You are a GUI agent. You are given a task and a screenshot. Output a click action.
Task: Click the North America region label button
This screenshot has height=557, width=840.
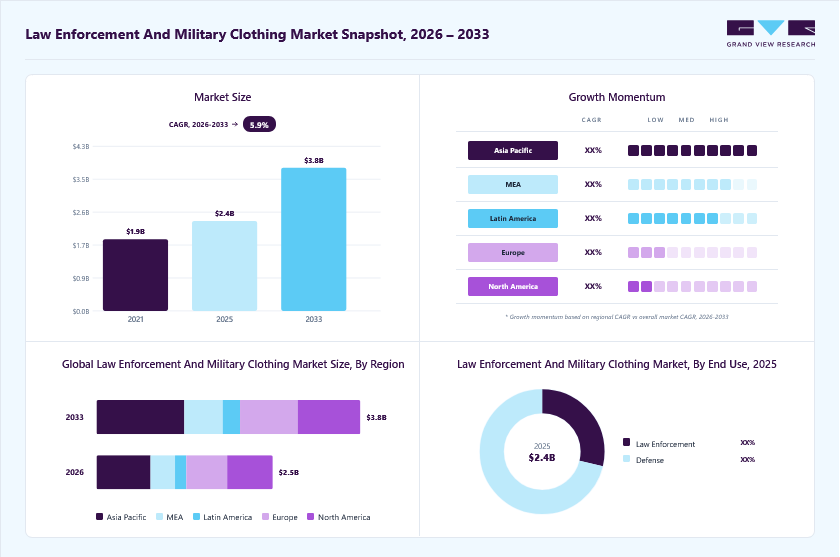pyautogui.click(x=513, y=287)
